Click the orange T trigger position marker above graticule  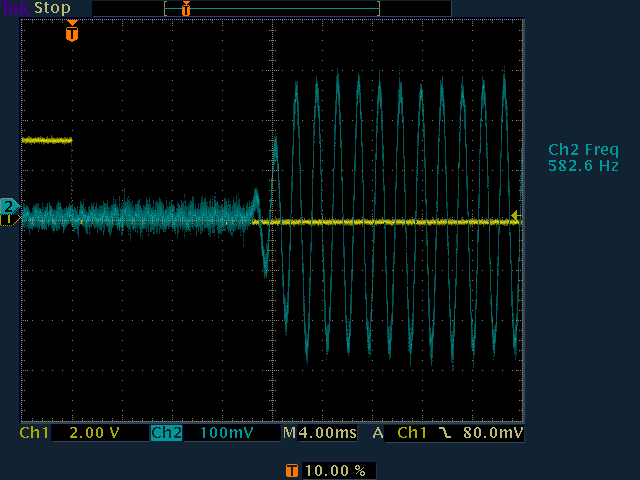pyautogui.click(x=72, y=31)
